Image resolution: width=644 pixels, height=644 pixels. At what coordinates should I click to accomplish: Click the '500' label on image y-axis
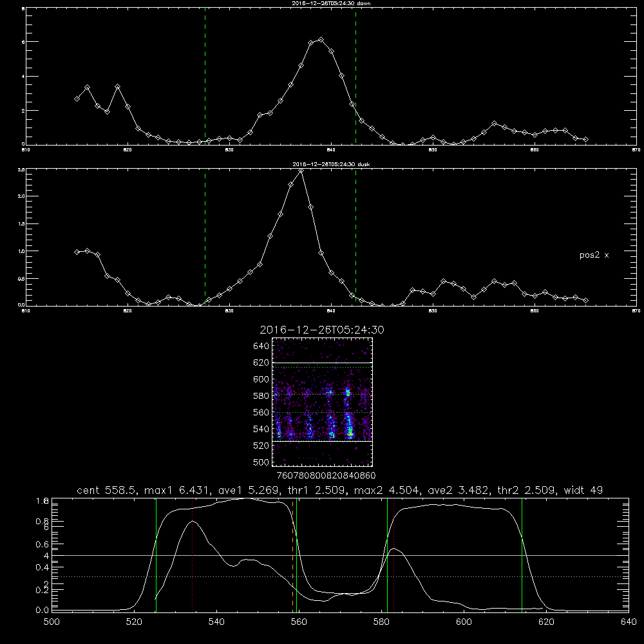(x=261, y=462)
